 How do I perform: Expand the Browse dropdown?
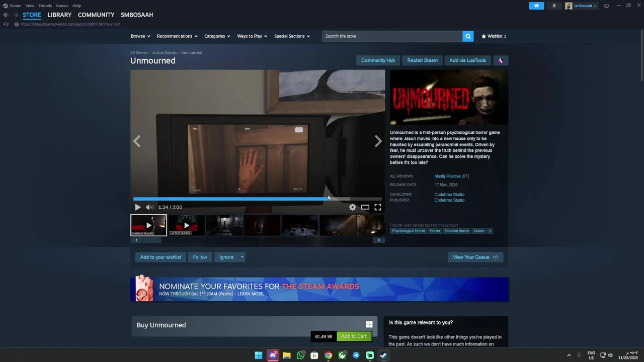tap(140, 36)
